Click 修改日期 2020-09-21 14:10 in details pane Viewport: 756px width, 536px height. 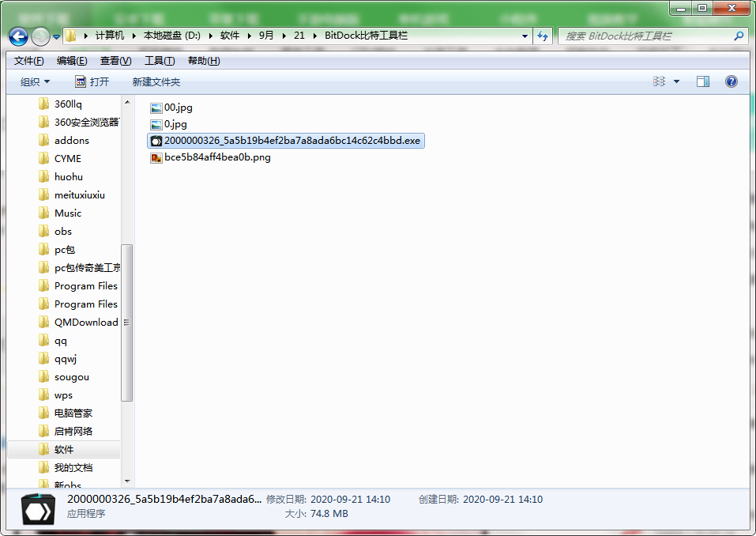[329, 500]
